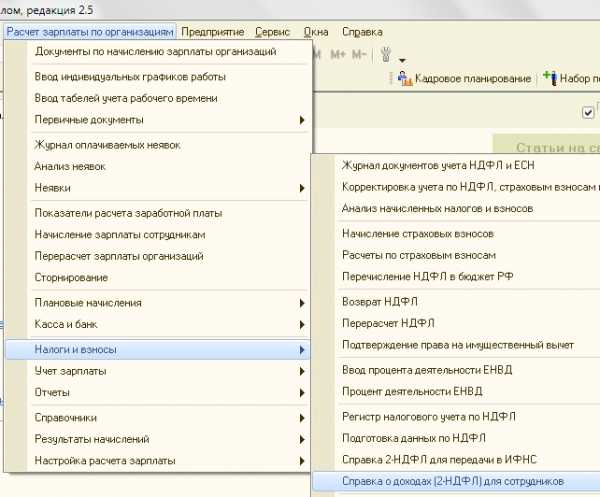Screen dimensions: 600x497
Task: Click the wrench tools icon in toolbar
Action: [x=387, y=53]
